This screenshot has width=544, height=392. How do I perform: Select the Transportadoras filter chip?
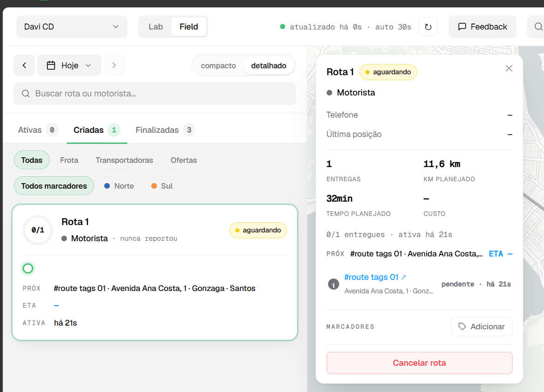(x=124, y=160)
